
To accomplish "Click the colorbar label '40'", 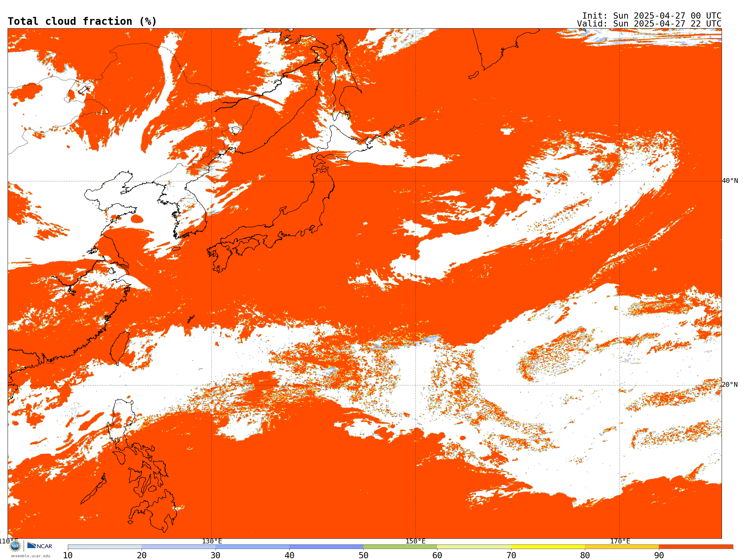I will (x=289, y=555).
